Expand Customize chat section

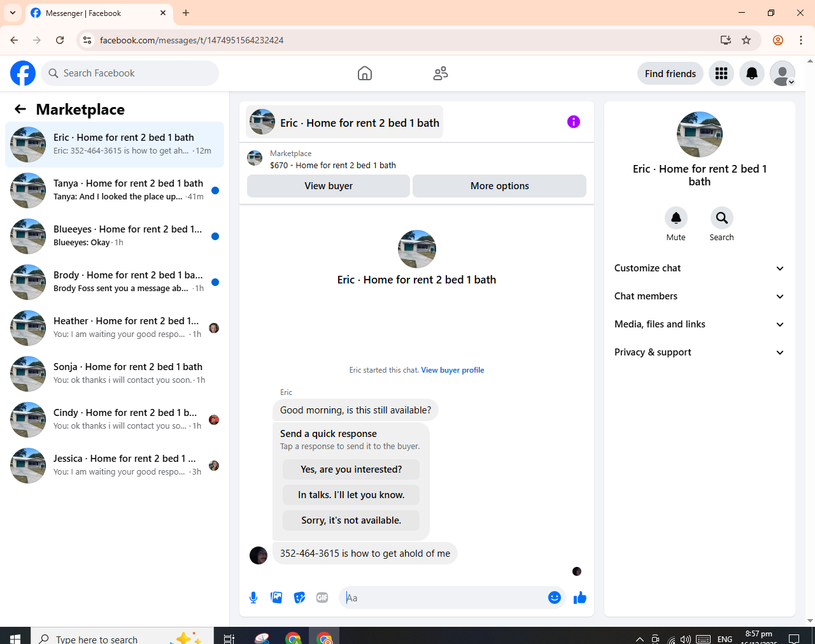click(700, 268)
